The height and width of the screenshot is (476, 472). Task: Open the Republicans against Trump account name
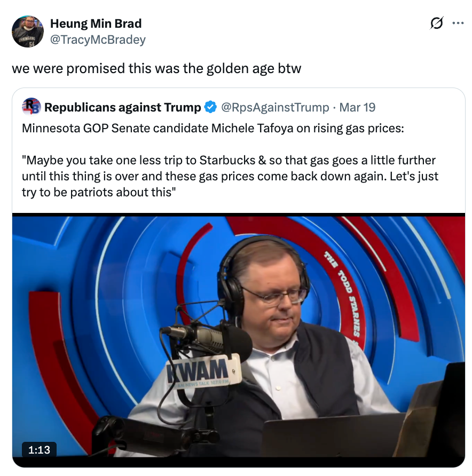click(x=122, y=107)
